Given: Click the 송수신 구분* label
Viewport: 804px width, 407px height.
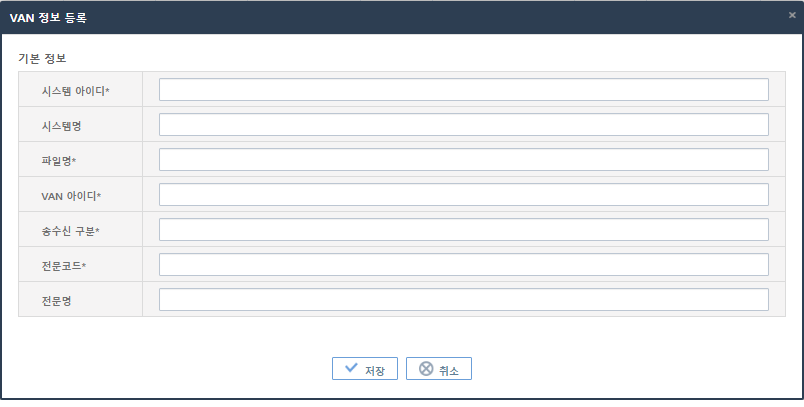Looking at the screenshot, I should (72, 231).
